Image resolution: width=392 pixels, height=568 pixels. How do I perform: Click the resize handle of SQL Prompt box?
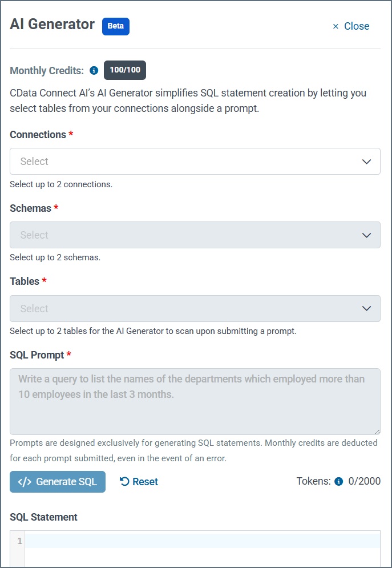tap(377, 432)
